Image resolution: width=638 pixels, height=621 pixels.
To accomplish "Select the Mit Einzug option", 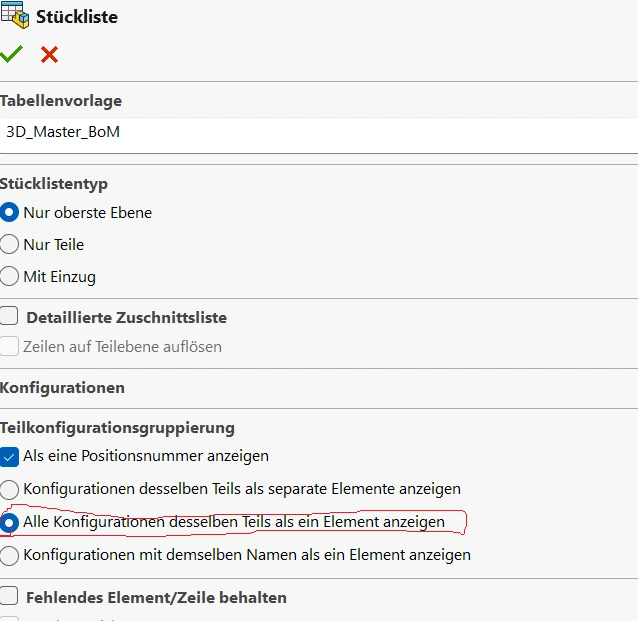I will [x=9, y=276].
